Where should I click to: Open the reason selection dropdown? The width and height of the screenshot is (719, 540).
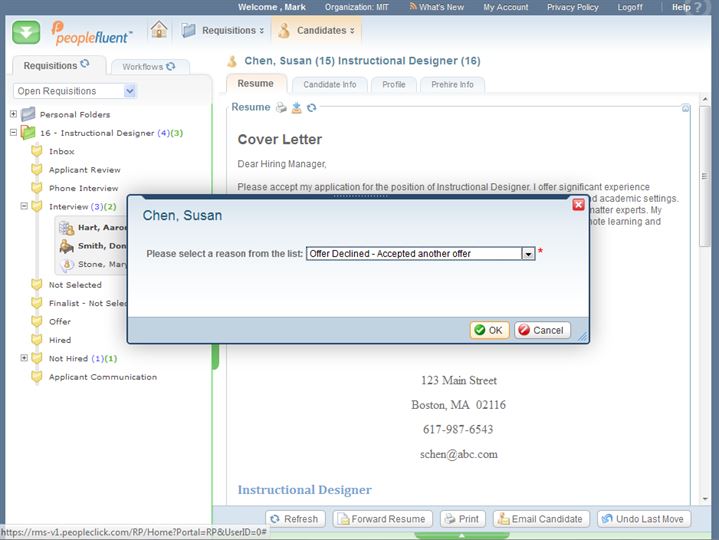[x=528, y=254]
